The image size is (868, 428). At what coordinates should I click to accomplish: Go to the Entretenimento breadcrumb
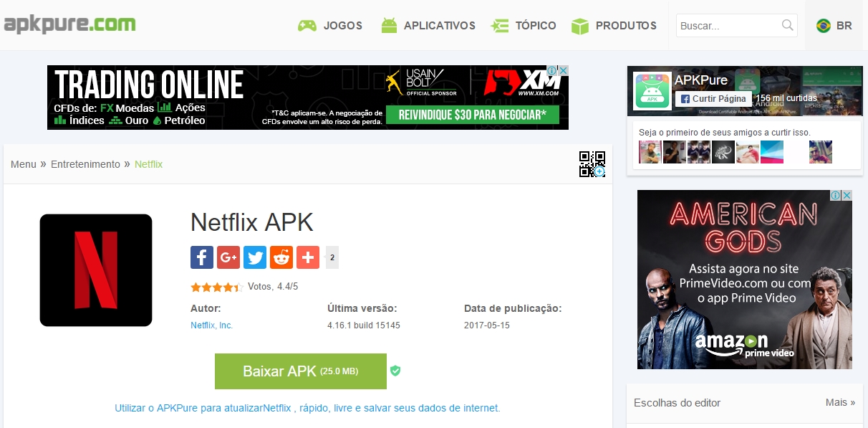click(x=85, y=164)
